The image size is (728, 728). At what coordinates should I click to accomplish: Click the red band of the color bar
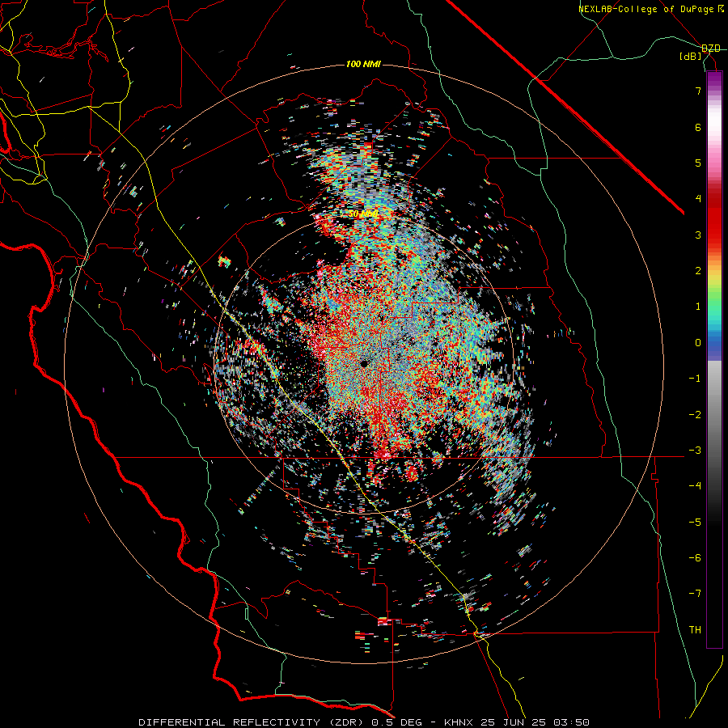[x=714, y=218]
